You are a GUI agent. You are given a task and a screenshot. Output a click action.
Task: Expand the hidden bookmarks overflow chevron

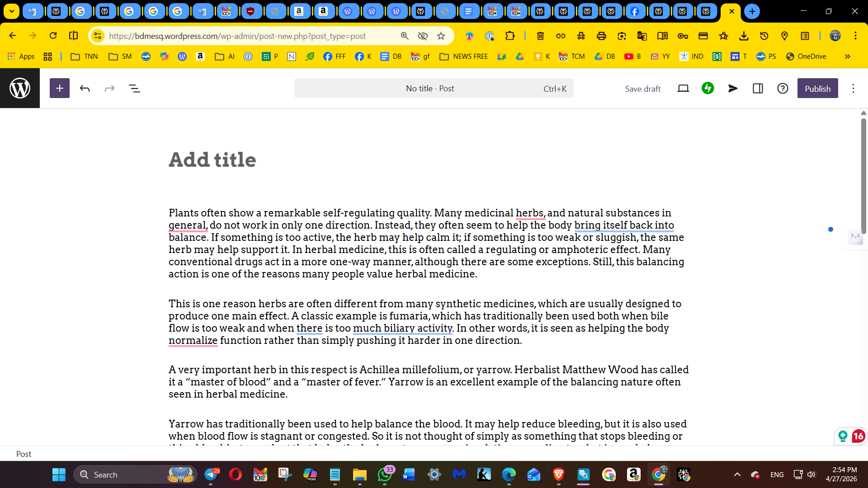[847, 56]
